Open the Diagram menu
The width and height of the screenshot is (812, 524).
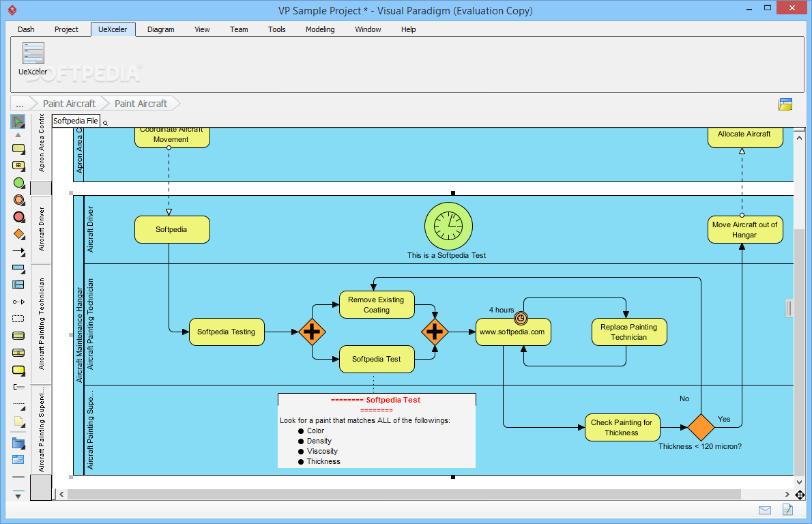point(160,29)
